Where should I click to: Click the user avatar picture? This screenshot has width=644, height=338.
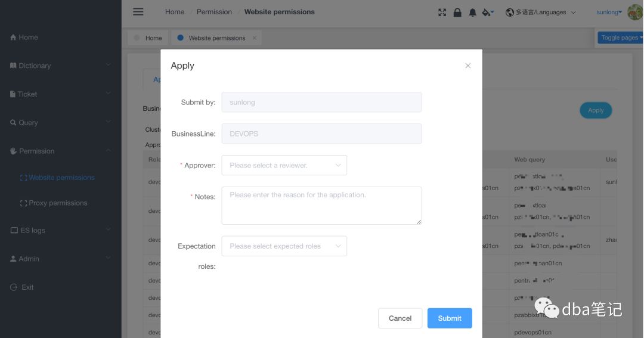tap(635, 12)
